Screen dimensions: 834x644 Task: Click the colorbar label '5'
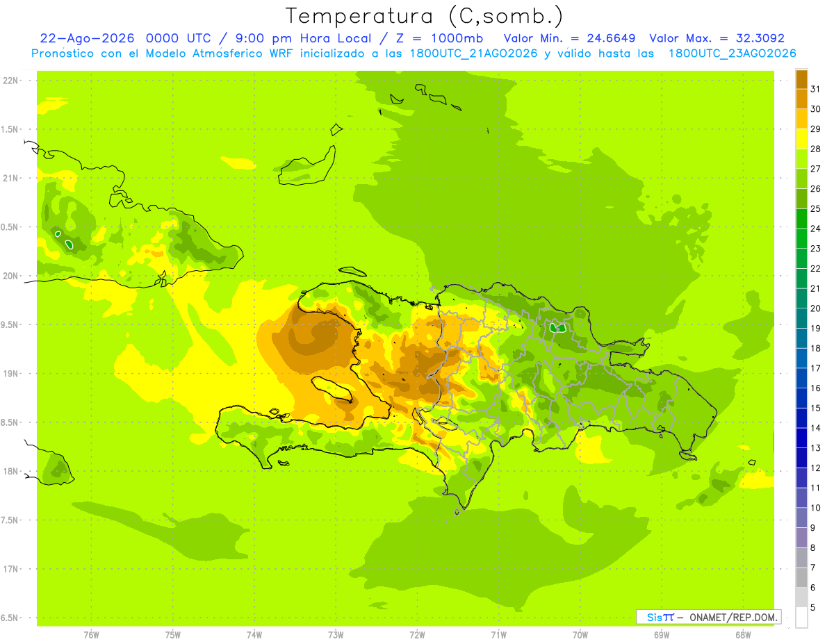pos(812,608)
